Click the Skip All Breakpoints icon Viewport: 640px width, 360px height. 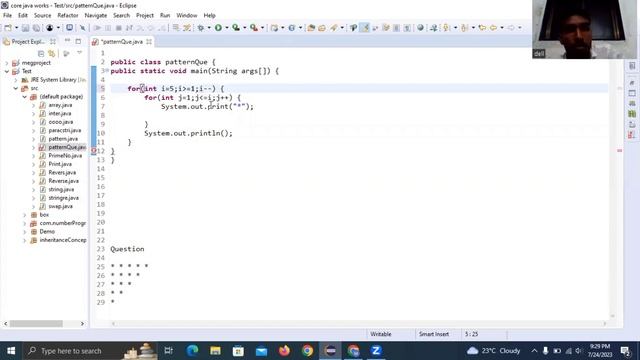pos(82,28)
